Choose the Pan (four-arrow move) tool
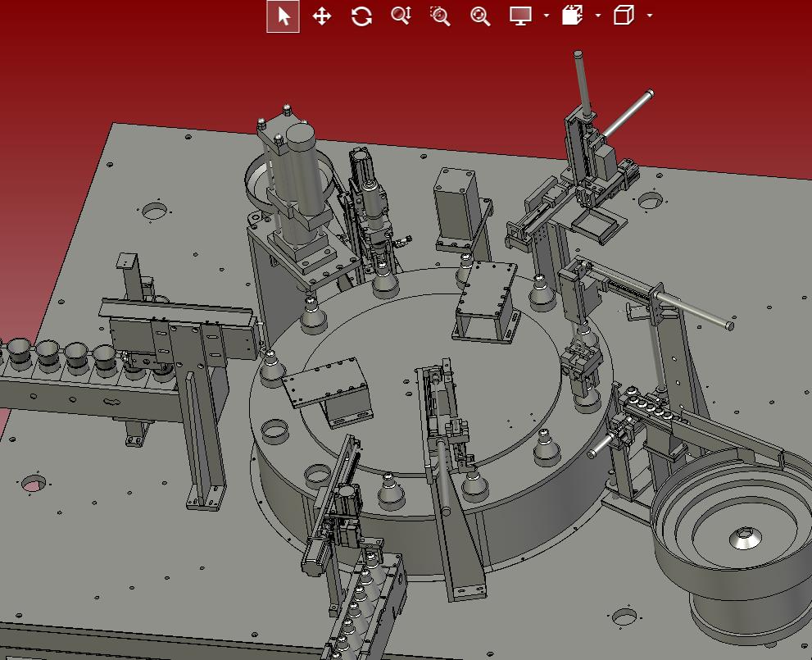Screen dimensions: 812x660 [x=322, y=16]
